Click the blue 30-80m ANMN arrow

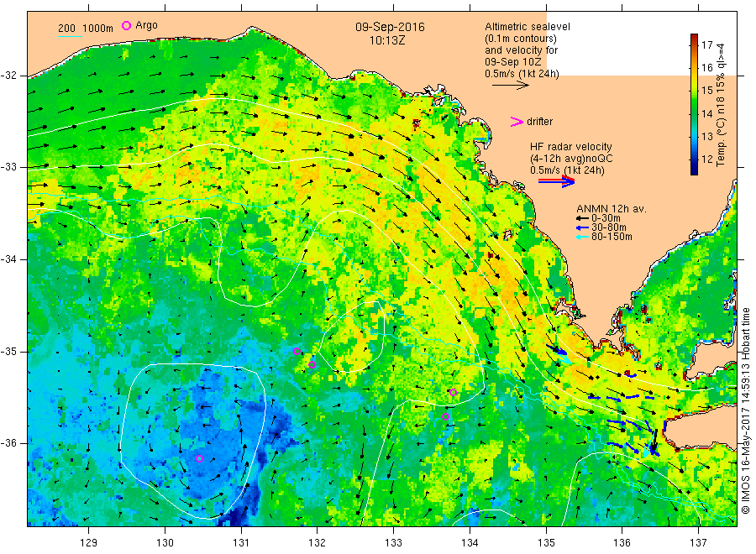coord(582,227)
